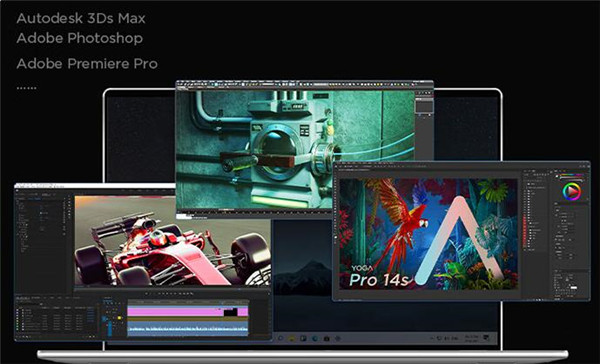Image resolution: width=600 pixels, height=364 pixels.
Task: Click the yellow marker icon in Premiere's track headers
Action: [119, 318]
